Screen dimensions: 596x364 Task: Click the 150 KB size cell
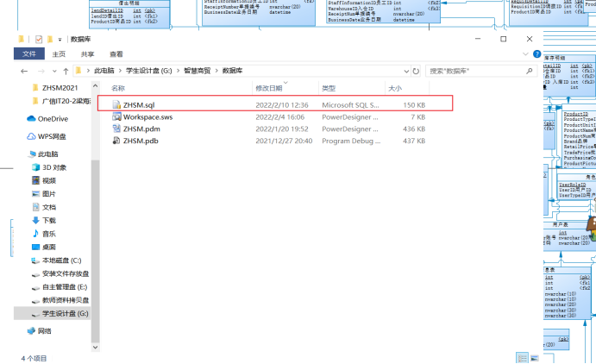click(x=414, y=105)
